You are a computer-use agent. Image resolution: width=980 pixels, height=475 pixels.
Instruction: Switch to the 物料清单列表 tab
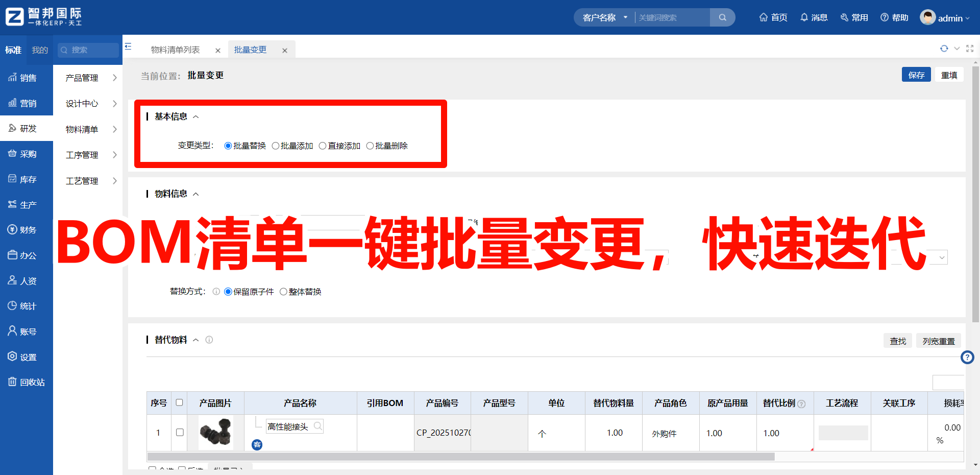click(175, 50)
